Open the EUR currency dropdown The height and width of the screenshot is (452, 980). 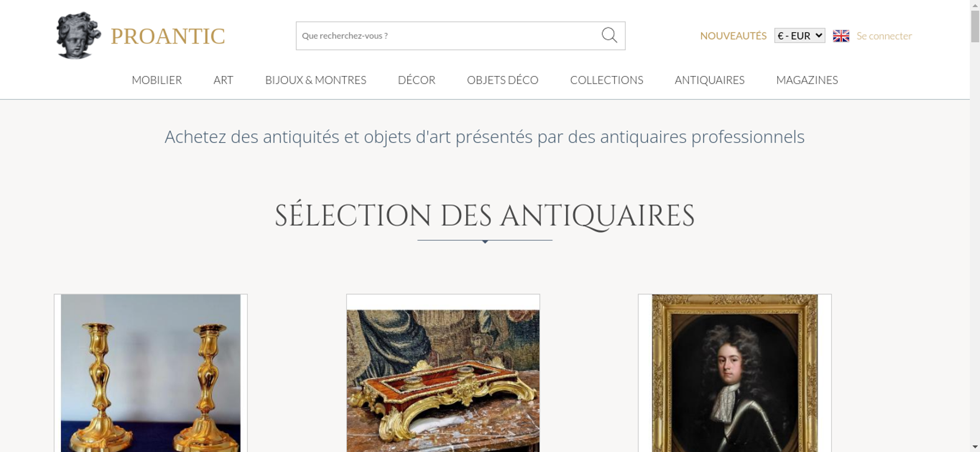pyautogui.click(x=799, y=36)
